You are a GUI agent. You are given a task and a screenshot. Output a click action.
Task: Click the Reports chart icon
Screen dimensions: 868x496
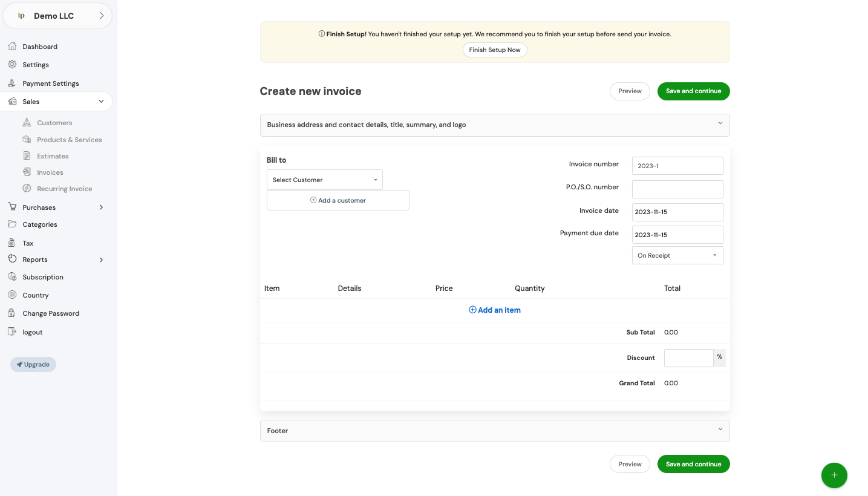[x=12, y=259]
